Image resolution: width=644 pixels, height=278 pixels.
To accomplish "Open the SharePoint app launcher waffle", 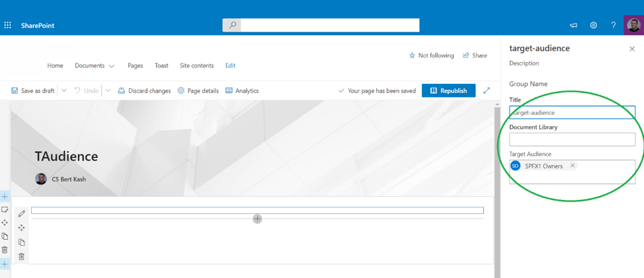I will click(8, 25).
